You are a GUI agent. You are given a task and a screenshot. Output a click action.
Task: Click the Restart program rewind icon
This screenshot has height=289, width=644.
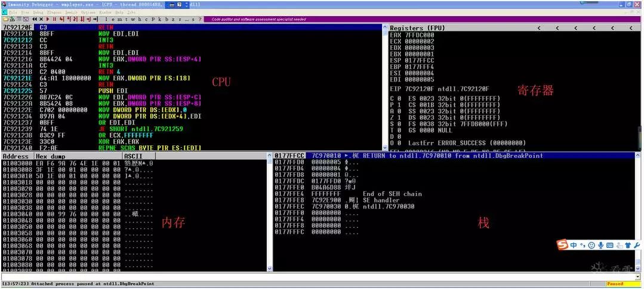(35, 19)
